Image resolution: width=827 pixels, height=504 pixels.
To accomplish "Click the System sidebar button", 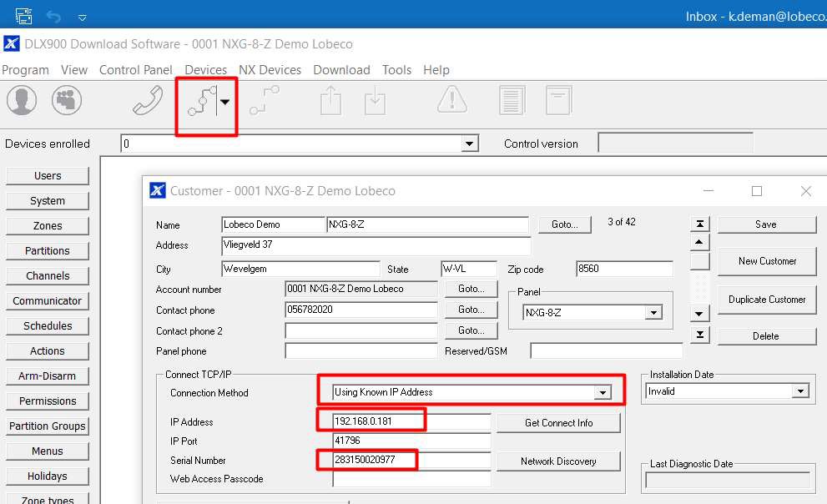I will coord(48,201).
